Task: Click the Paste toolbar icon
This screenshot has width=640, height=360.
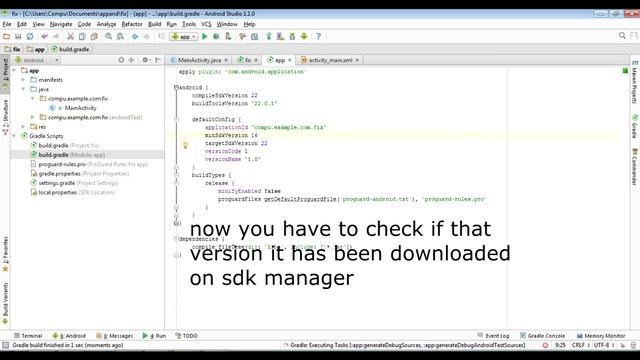Action: point(94,36)
